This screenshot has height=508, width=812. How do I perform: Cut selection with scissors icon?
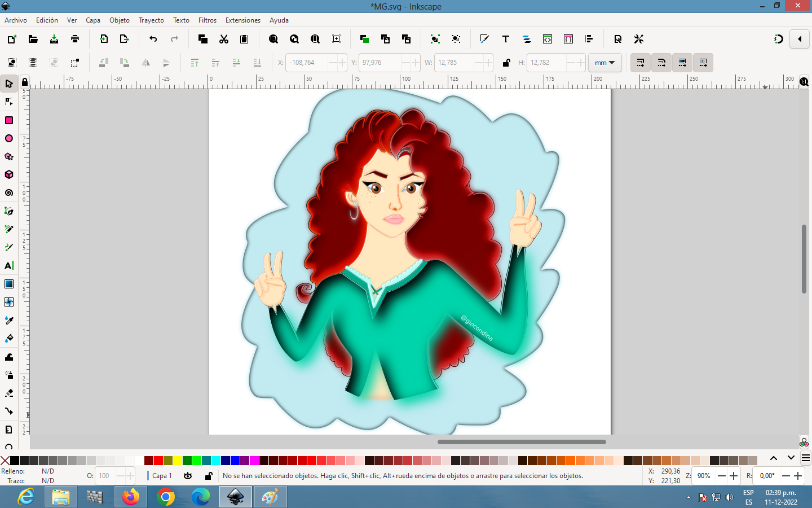coord(224,39)
